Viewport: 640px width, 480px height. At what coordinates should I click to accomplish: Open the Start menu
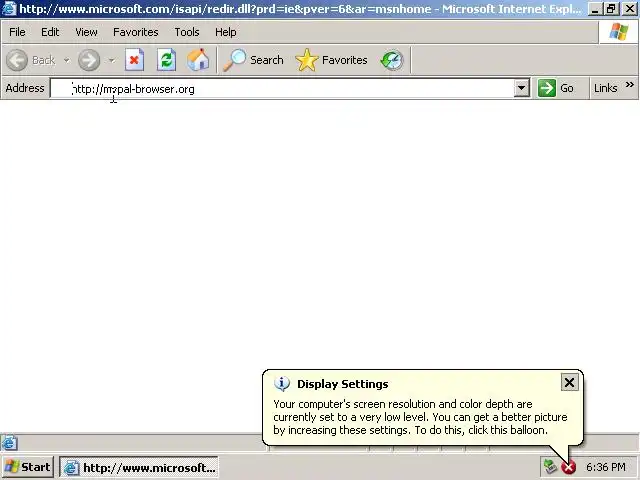[28, 467]
